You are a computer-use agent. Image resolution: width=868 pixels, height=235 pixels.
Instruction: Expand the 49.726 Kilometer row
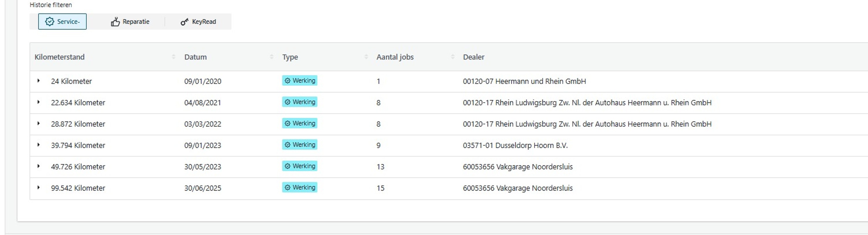click(38, 166)
